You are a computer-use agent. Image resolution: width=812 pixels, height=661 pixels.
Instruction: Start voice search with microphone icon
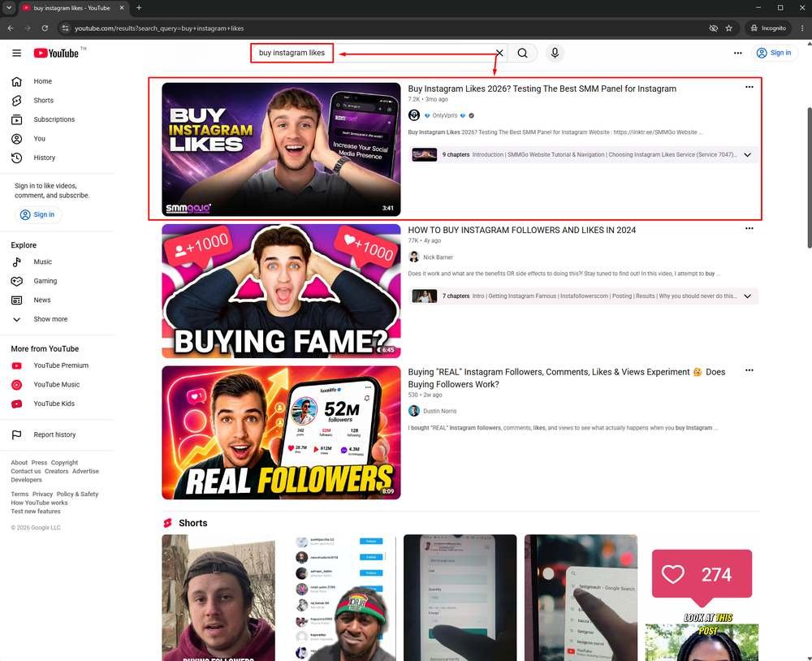coord(555,53)
